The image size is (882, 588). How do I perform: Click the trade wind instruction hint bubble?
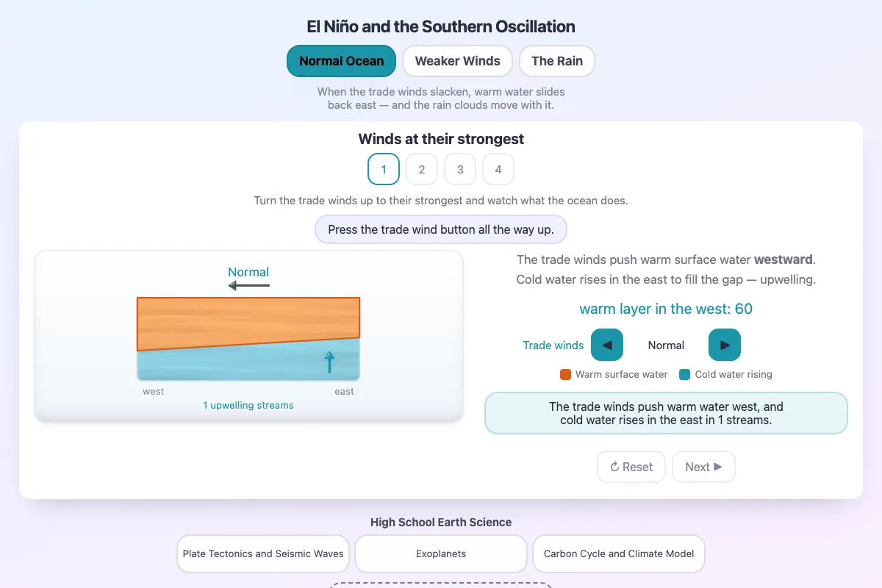pyautogui.click(x=441, y=229)
